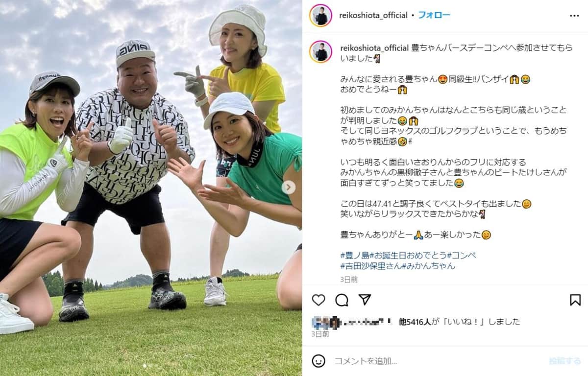Like the post with the heart icon
588x376 pixels.
pyautogui.click(x=318, y=300)
